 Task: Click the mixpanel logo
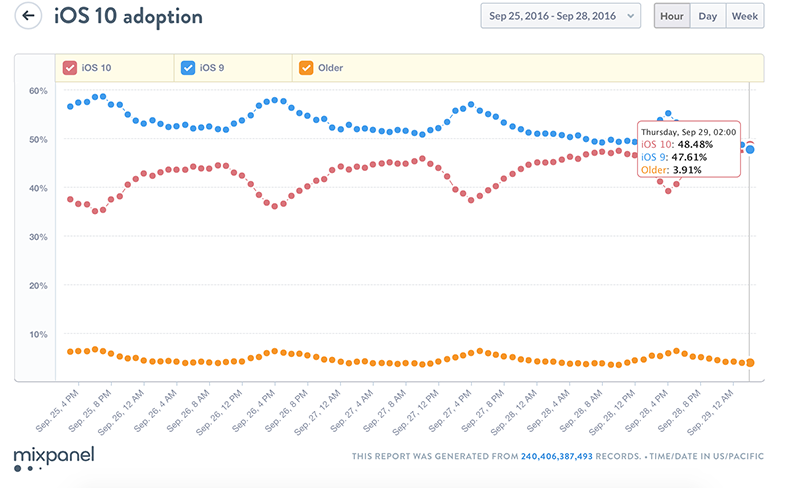click(x=50, y=458)
